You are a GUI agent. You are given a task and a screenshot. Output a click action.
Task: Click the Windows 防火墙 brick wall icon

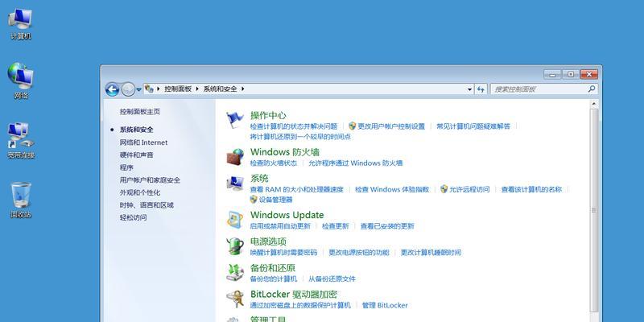(235, 157)
